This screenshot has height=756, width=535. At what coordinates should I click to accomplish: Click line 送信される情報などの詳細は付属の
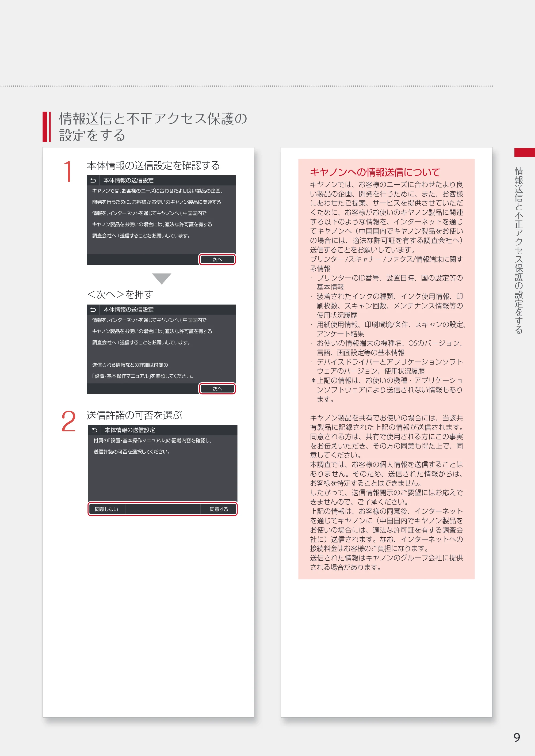coord(130,365)
